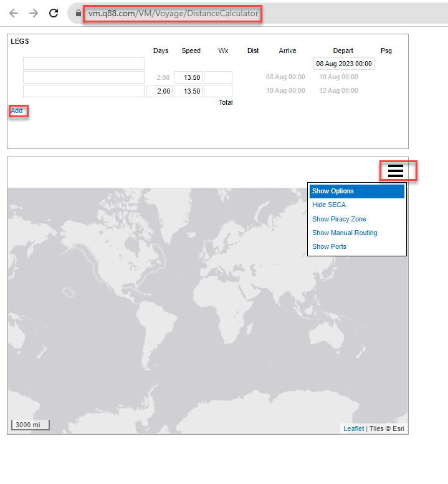The image size is (448, 484).
Task: Toggle Hide SECA in map menu
Action: coord(329,205)
